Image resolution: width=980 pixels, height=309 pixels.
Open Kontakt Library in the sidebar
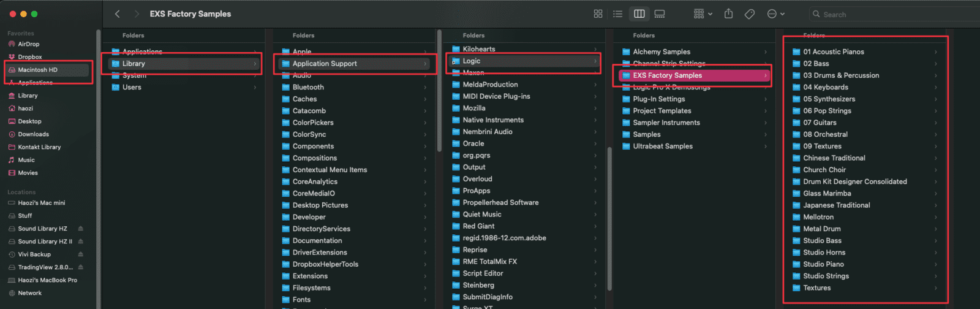pos(39,147)
